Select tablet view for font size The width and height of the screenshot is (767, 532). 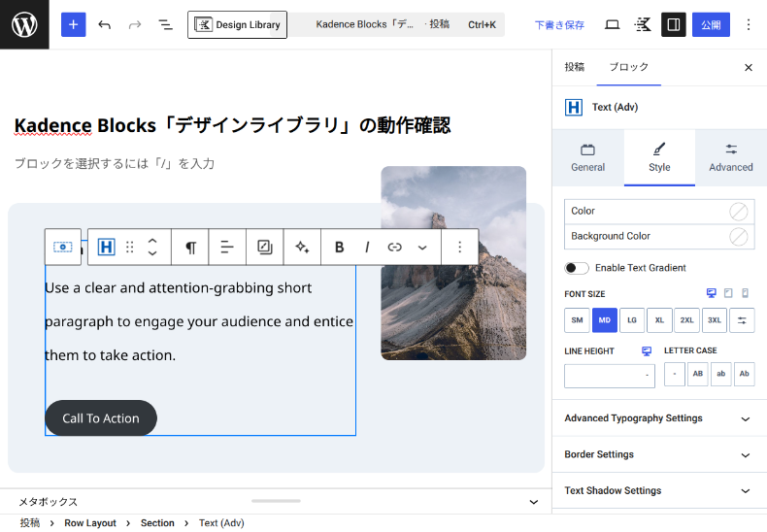tap(728, 293)
